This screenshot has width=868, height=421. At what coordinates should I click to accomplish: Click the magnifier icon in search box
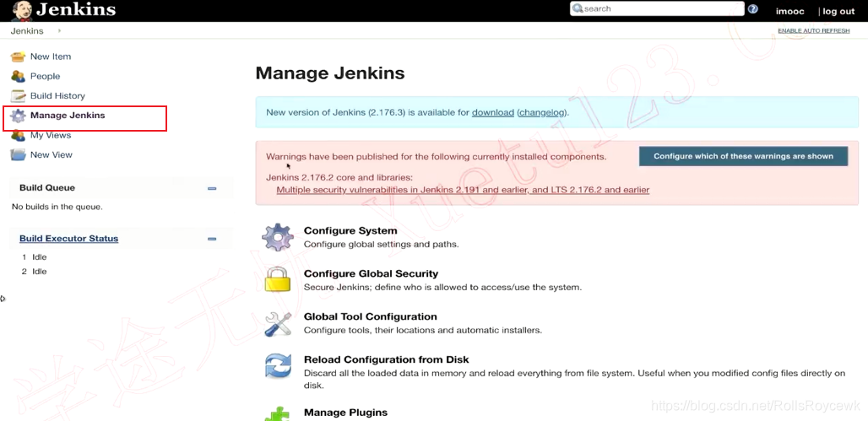[x=578, y=8]
